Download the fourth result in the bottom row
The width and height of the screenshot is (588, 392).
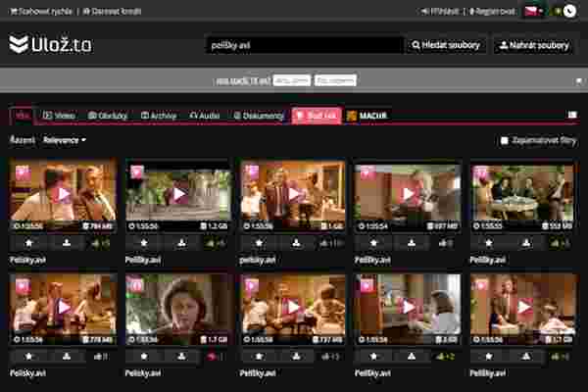click(x=412, y=357)
